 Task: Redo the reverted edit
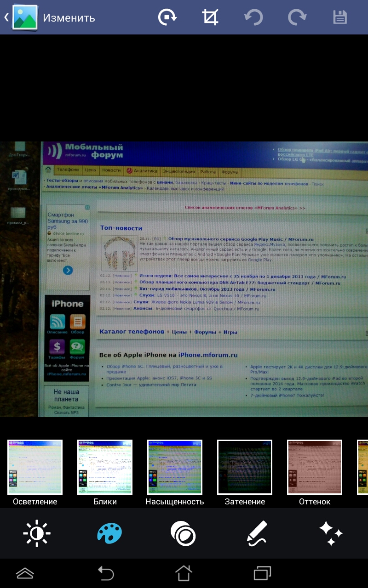pyautogui.click(x=297, y=17)
